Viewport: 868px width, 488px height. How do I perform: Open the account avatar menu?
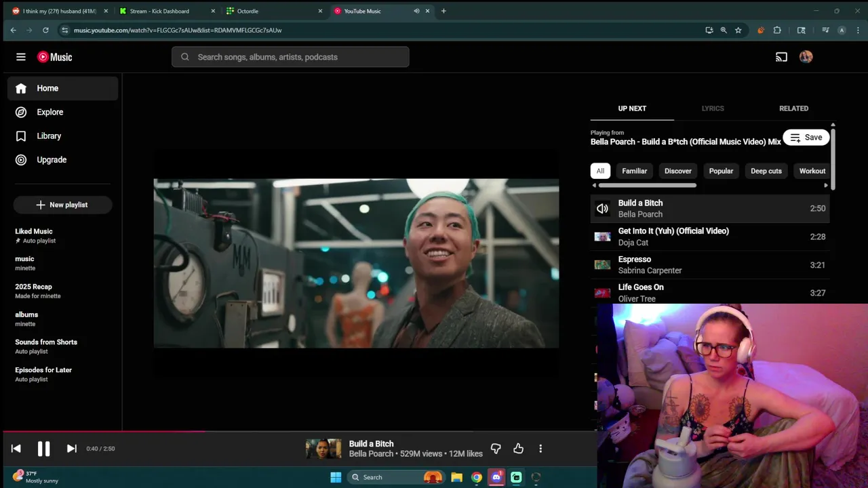click(806, 57)
